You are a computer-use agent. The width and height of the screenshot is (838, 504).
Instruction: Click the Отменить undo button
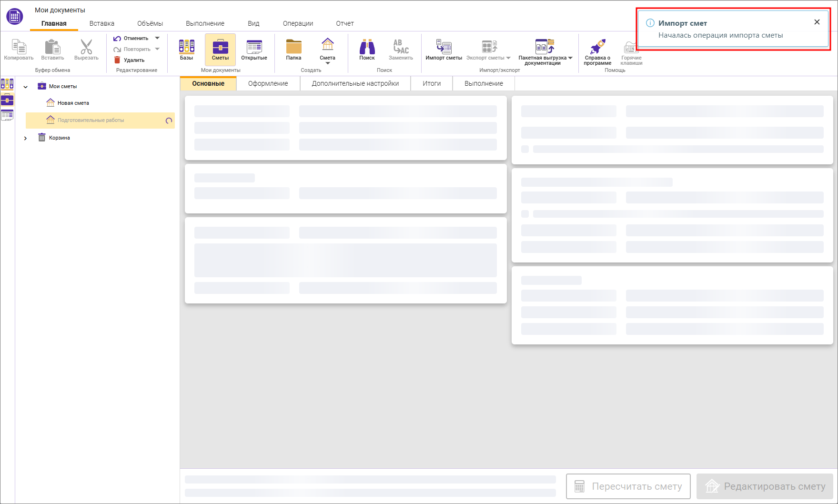(x=131, y=38)
